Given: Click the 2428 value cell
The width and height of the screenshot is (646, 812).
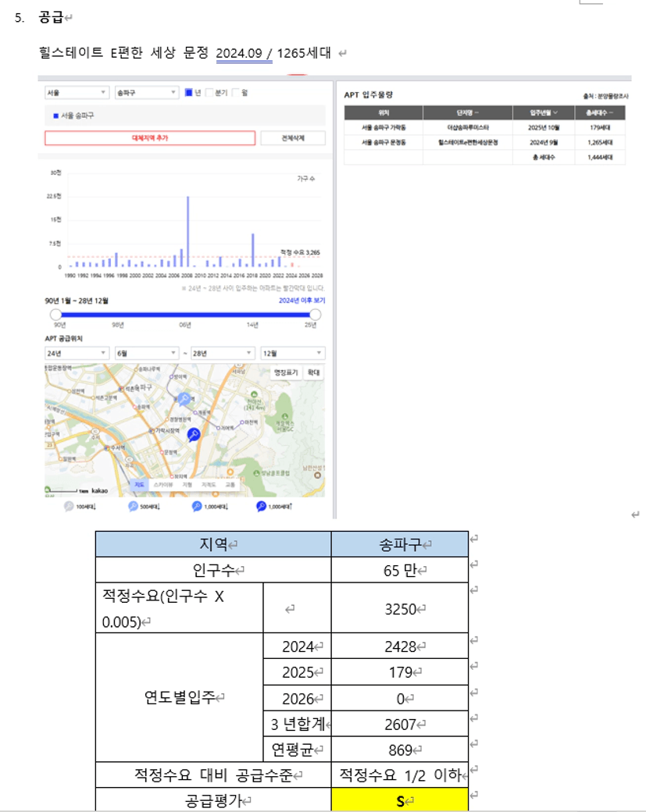Looking at the screenshot, I should (x=400, y=646).
